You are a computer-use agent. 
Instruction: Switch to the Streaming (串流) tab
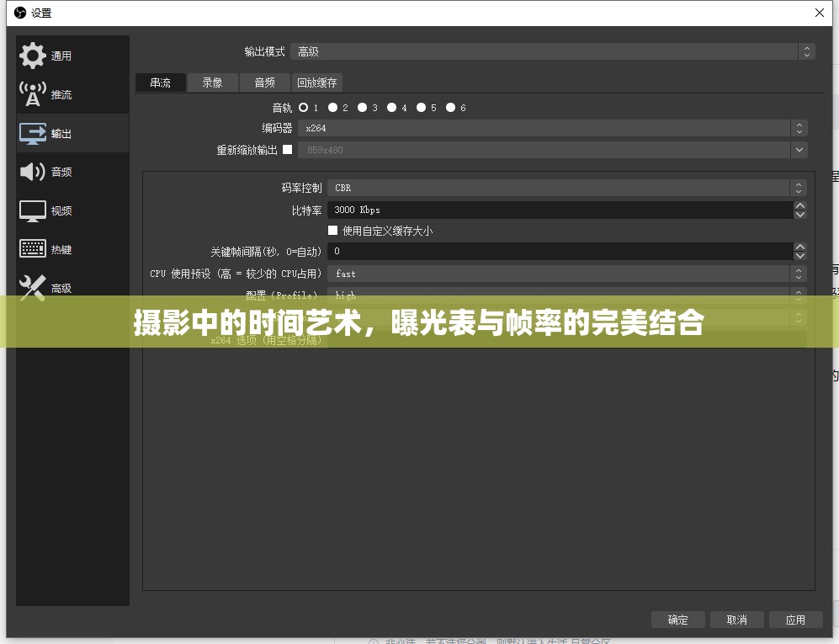click(x=161, y=82)
